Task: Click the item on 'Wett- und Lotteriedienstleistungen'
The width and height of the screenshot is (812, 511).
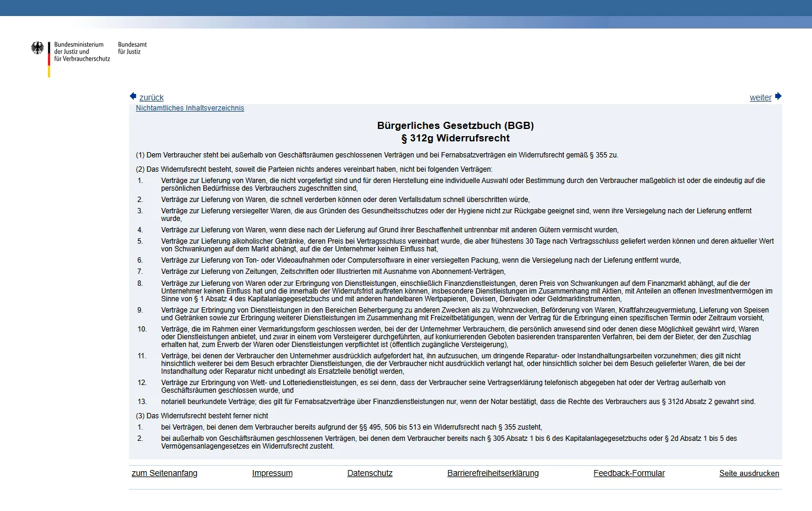Action: tap(443, 386)
